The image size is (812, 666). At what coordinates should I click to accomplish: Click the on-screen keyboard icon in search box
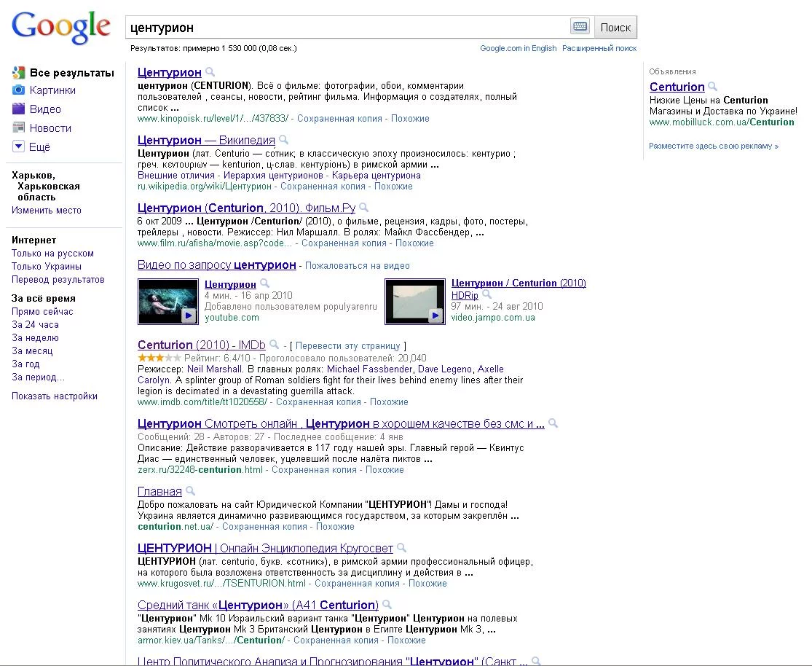[x=580, y=26]
